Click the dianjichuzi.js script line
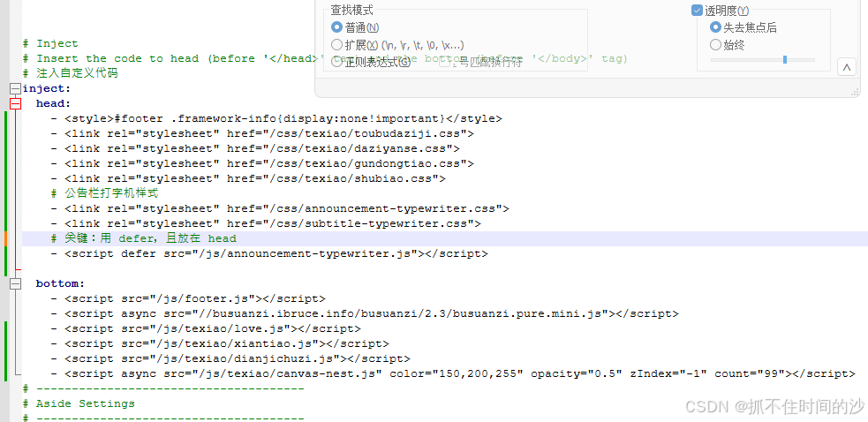This screenshot has height=422, width=868. point(230,358)
